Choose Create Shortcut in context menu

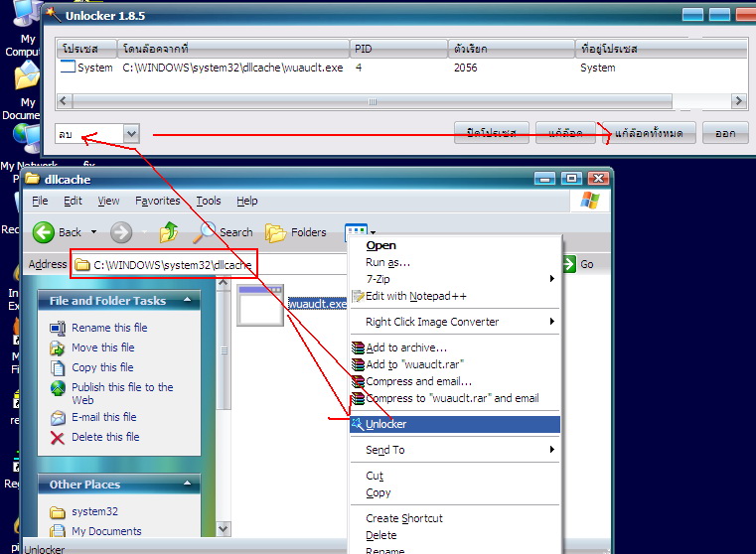pyautogui.click(x=455, y=518)
